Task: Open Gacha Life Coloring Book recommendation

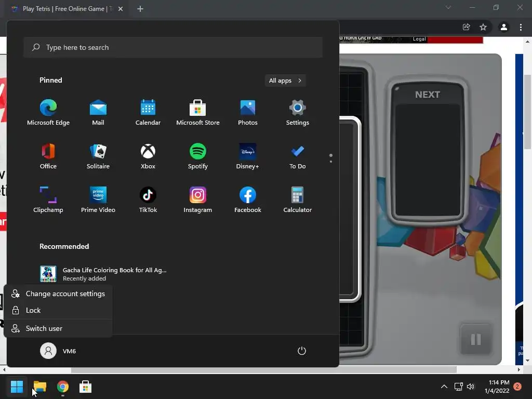Action: [103, 274]
